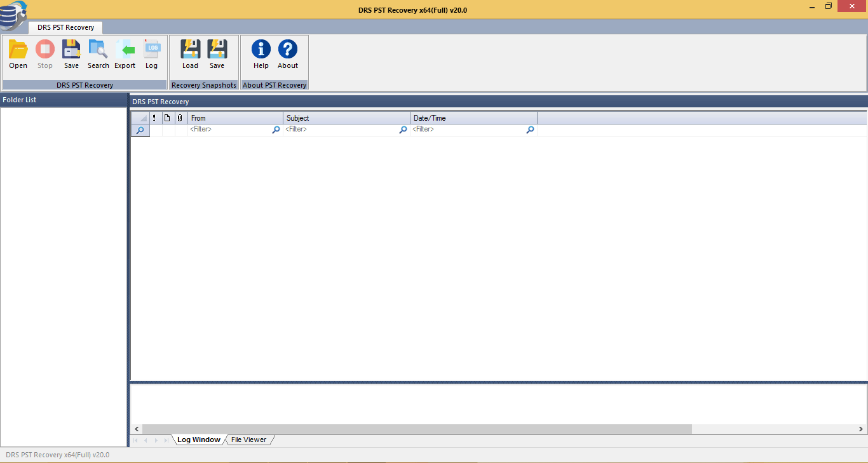868x463 pixels.
Task: Sort by the Subject column header
Action: [346, 118]
